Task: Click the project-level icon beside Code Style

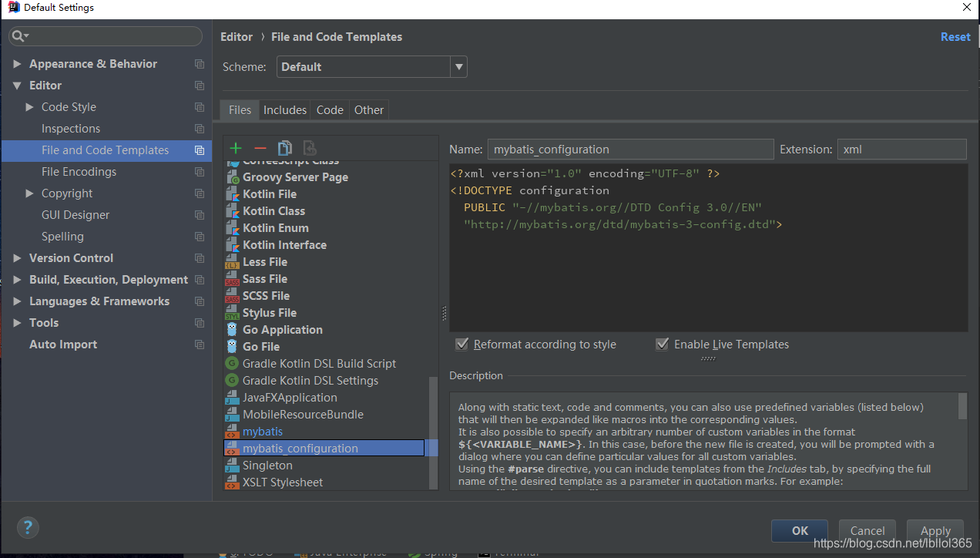Action: pos(200,107)
